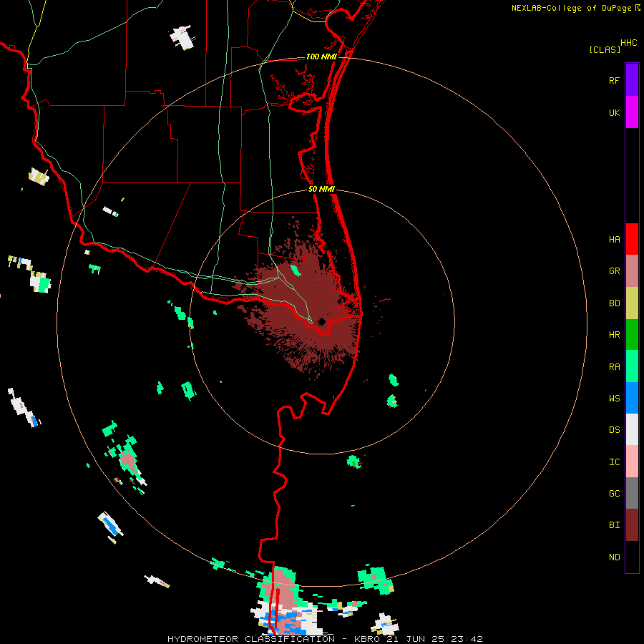Image resolution: width=644 pixels, height=644 pixels.
Task: Click the purple RF color swatch in legend
Action: (x=632, y=80)
